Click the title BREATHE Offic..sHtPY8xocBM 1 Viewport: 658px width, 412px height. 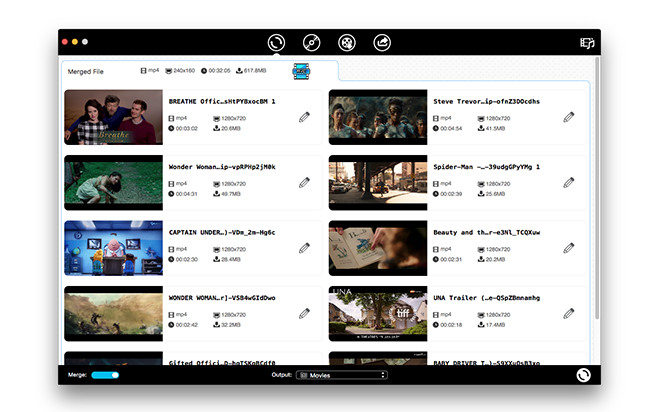(x=222, y=102)
